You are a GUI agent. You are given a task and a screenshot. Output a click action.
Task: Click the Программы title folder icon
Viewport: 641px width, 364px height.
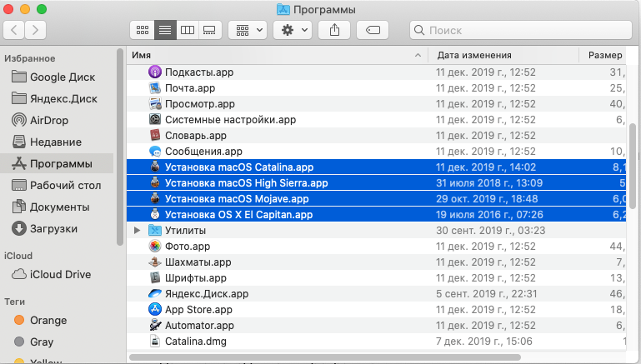click(283, 9)
